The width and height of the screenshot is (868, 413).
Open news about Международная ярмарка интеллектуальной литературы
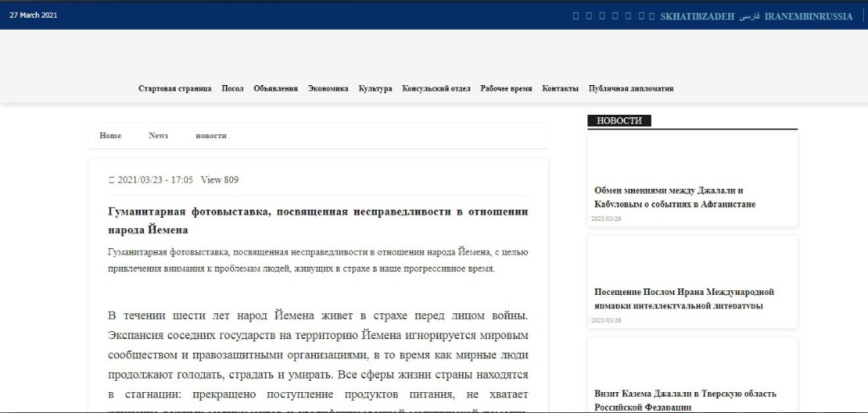click(x=684, y=298)
